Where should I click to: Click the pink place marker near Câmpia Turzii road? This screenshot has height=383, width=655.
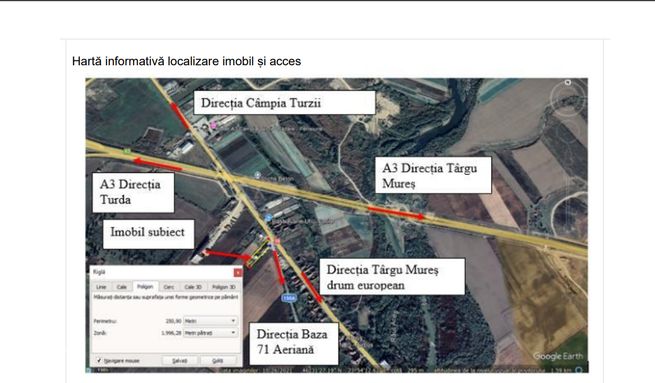(213, 125)
